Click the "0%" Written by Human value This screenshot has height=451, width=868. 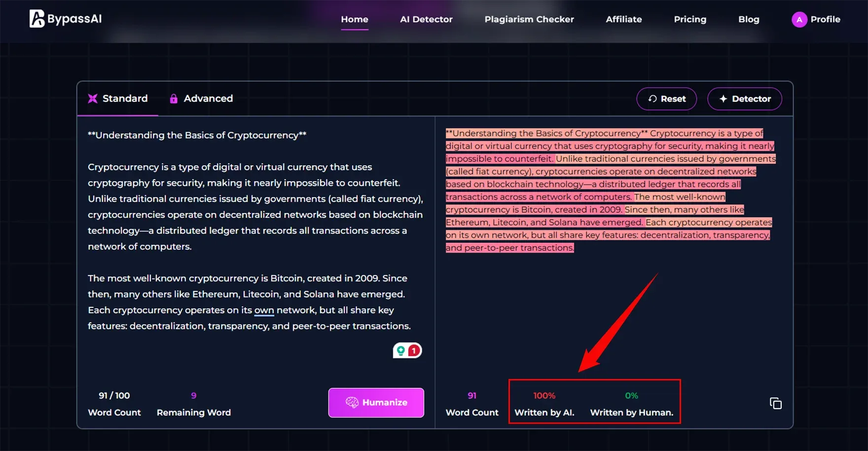[631, 396]
